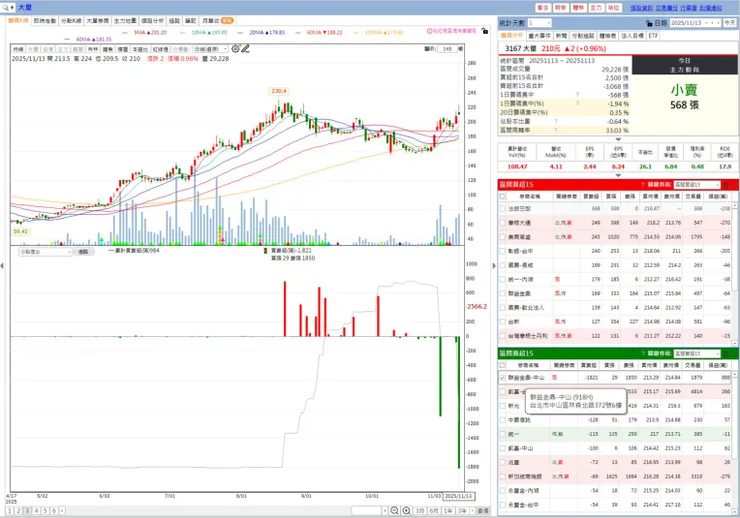Select the 1年 range button at chart bottom
Viewport: 740px width, 518px height.
[x=448, y=510]
